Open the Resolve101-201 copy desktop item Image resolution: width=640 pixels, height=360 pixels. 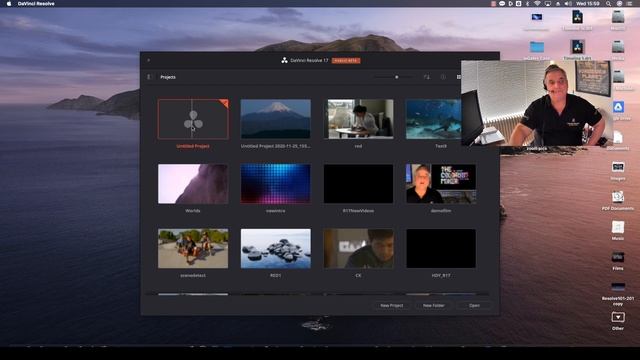tap(618, 287)
